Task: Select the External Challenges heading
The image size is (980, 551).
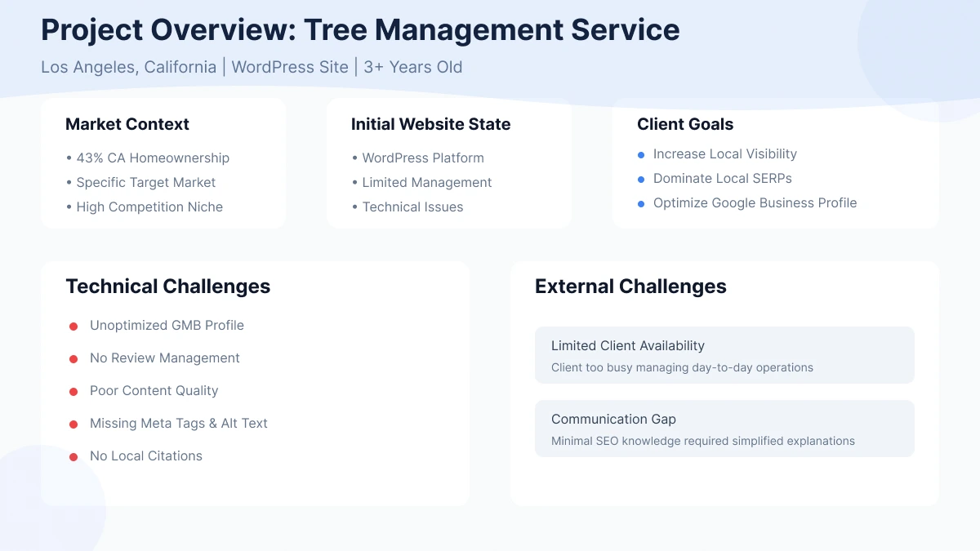Action: point(630,287)
